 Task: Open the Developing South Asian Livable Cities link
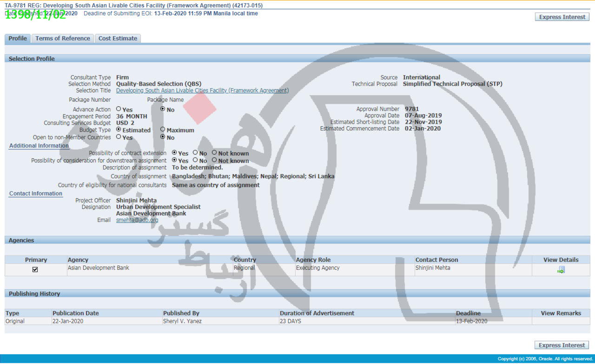(x=202, y=91)
